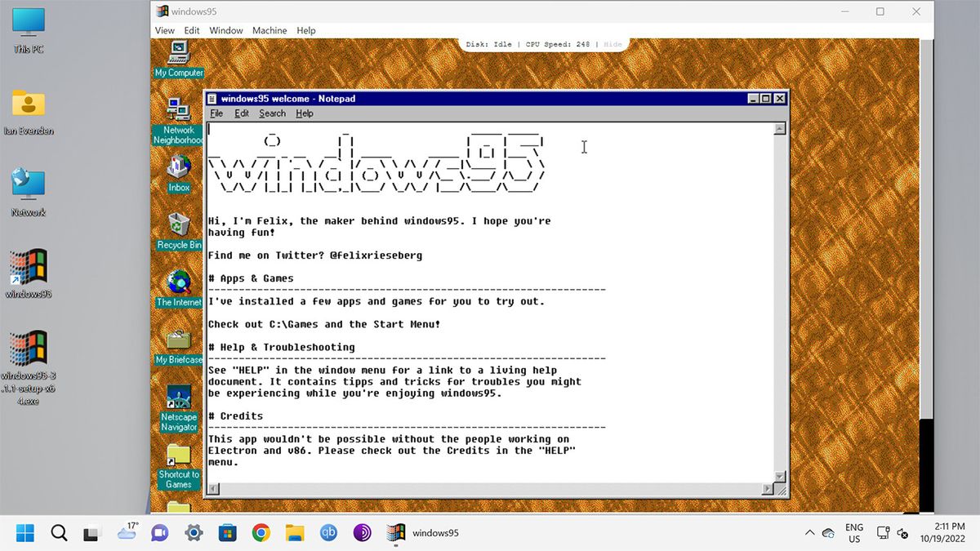Click the '# Apps & Games' heading
The width and height of the screenshot is (980, 551).
coord(251,278)
